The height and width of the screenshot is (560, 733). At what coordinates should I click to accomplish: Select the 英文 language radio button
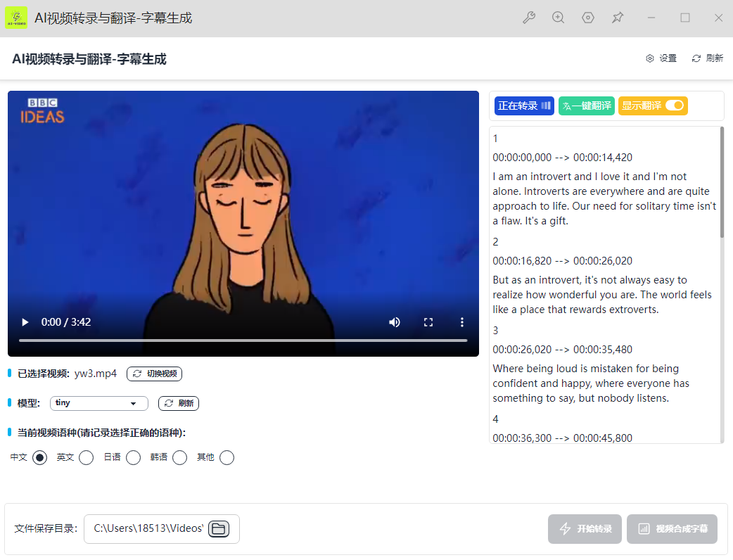coord(86,458)
